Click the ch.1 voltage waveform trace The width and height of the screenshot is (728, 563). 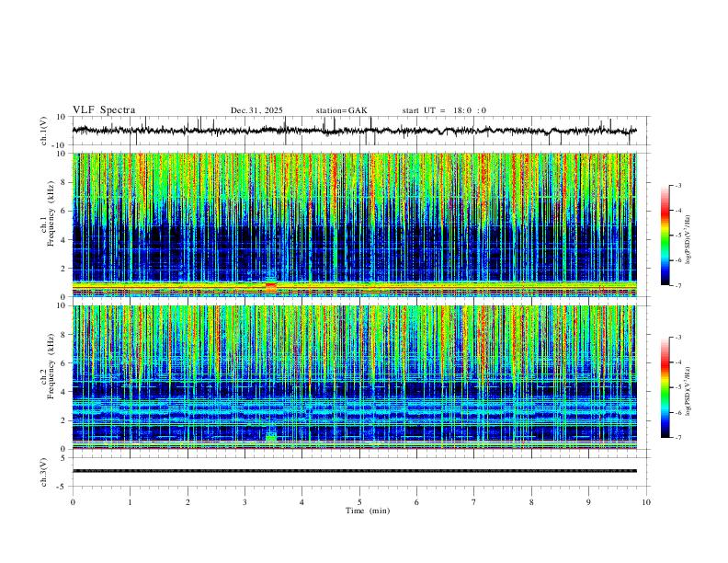pyautogui.click(x=354, y=131)
